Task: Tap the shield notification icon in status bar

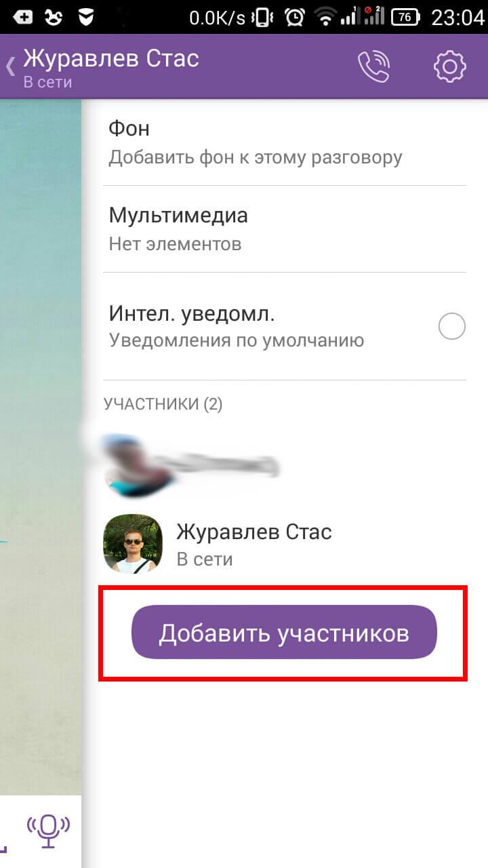Action: pos(86,18)
